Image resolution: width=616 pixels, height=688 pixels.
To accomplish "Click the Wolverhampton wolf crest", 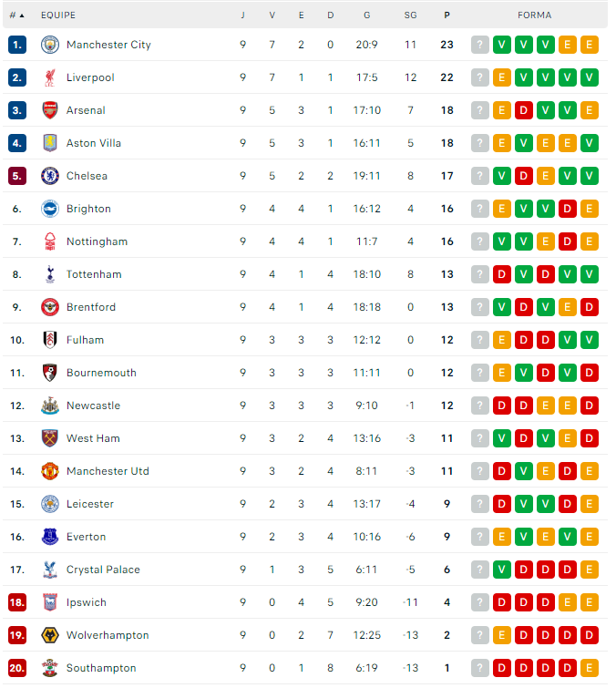I will pyautogui.click(x=50, y=635).
